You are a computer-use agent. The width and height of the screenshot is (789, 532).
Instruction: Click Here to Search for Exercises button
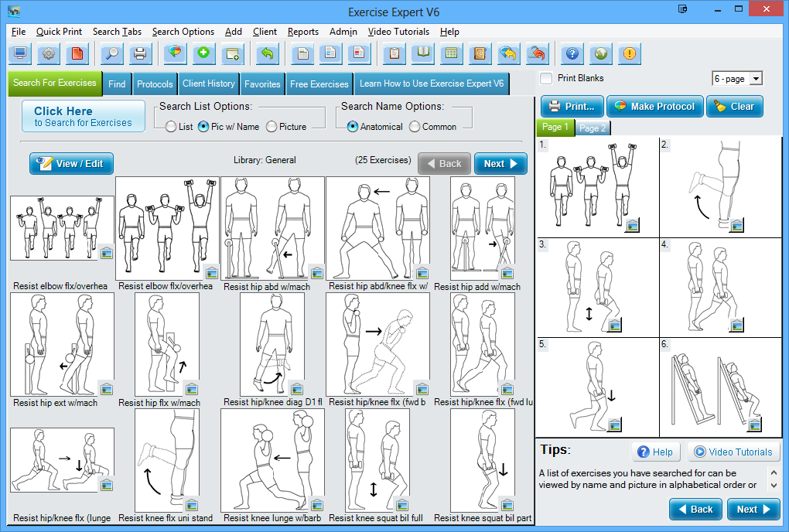84,116
